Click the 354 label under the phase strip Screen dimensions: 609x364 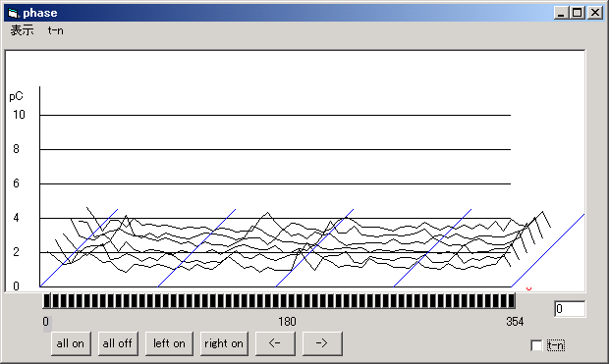click(515, 322)
